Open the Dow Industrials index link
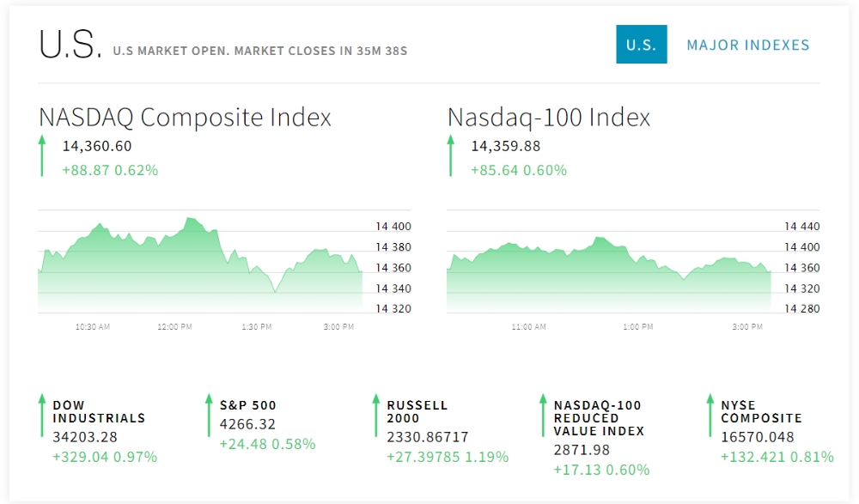The image size is (859, 504). [x=99, y=411]
